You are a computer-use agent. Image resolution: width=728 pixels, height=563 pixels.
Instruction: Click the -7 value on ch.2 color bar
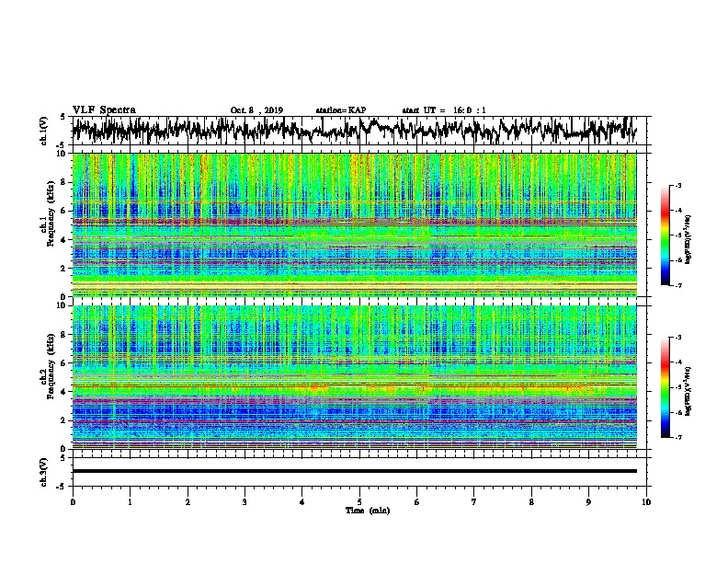click(678, 438)
